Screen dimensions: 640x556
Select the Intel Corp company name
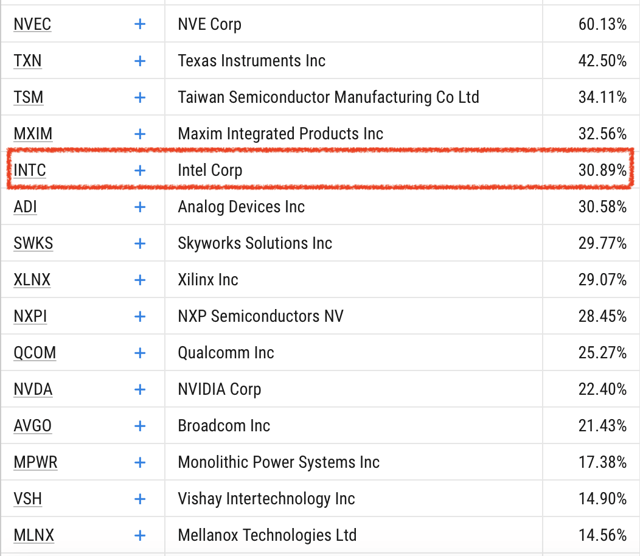pos(210,170)
